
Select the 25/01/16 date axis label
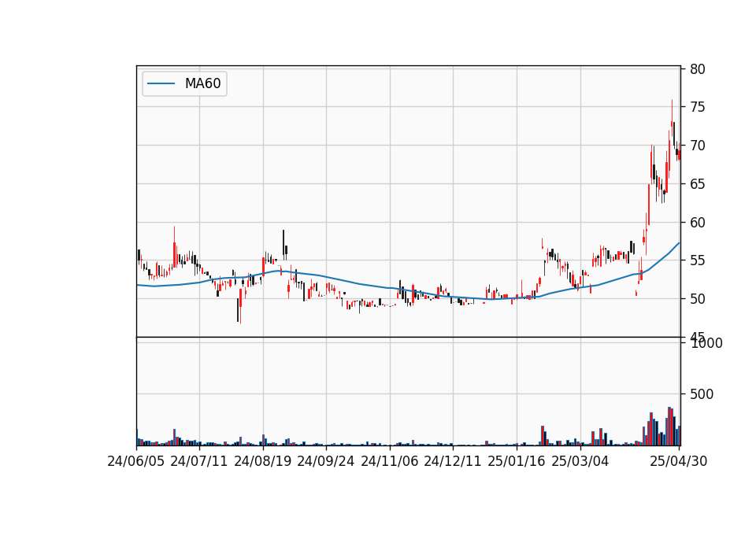pos(517,461)
